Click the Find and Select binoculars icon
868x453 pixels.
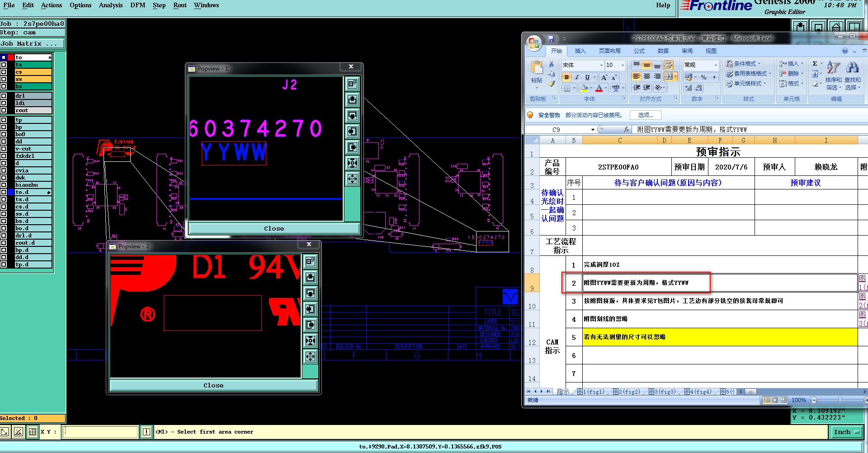(x=853, y=68)
